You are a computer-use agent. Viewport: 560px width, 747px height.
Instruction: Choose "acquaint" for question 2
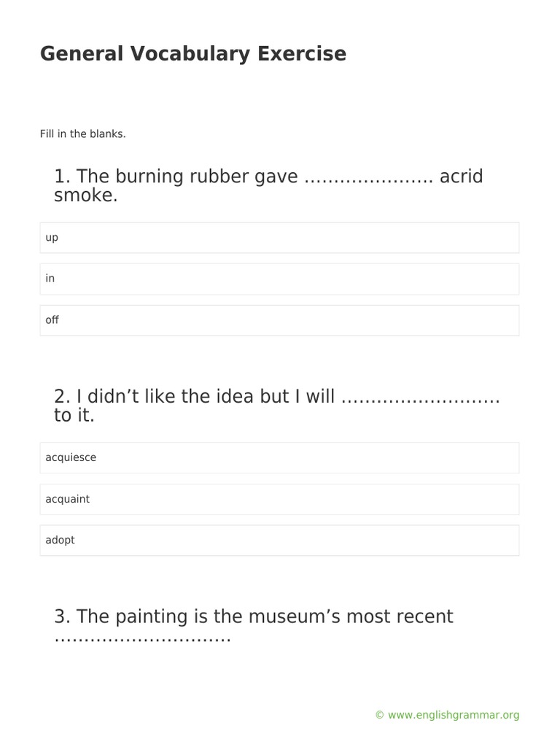[279, 499]
